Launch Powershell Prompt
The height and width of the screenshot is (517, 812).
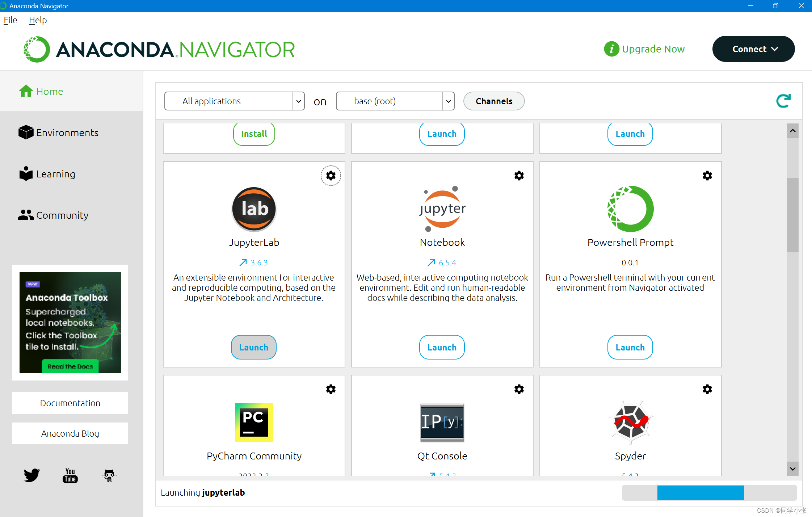630,347
